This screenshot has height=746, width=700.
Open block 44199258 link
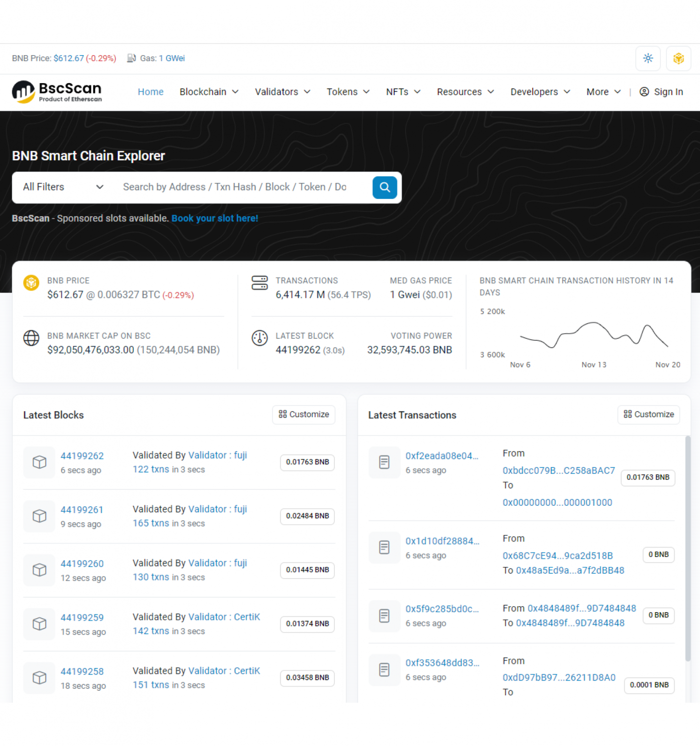click(82, 671)
